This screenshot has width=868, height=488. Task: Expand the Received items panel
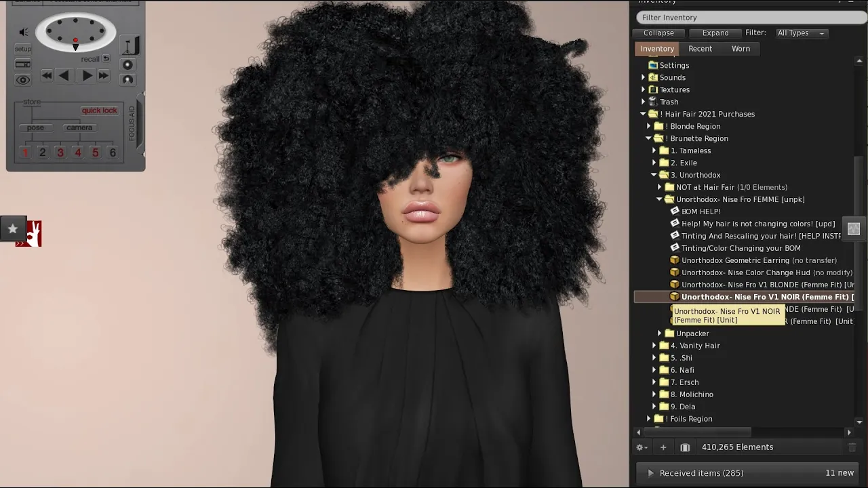click(650, 473)
